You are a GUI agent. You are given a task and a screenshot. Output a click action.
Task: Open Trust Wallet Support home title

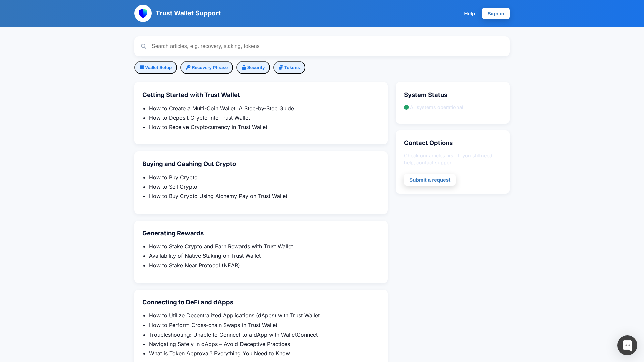click(188, 13)
